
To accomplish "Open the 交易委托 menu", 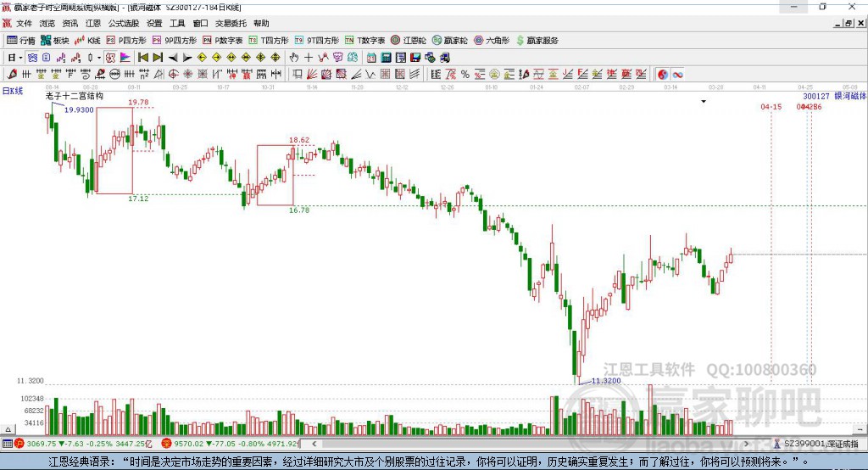I will [x=231, y=23].
